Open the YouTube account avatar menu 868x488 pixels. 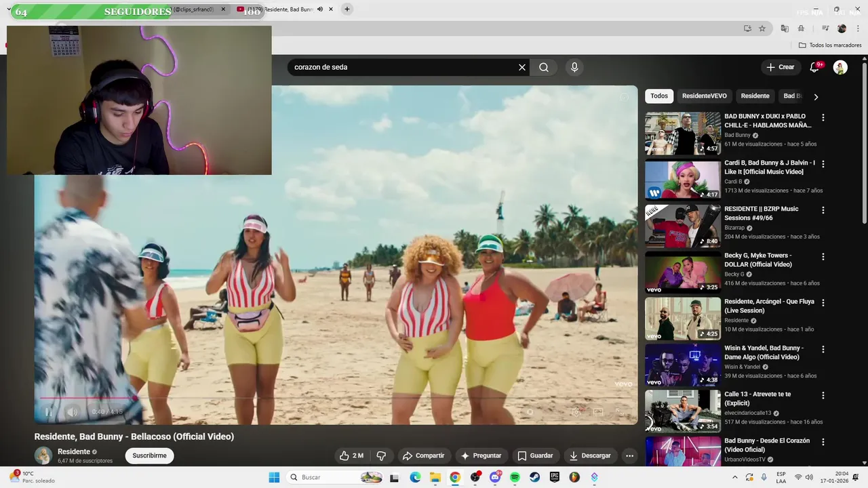coord(840,67)
